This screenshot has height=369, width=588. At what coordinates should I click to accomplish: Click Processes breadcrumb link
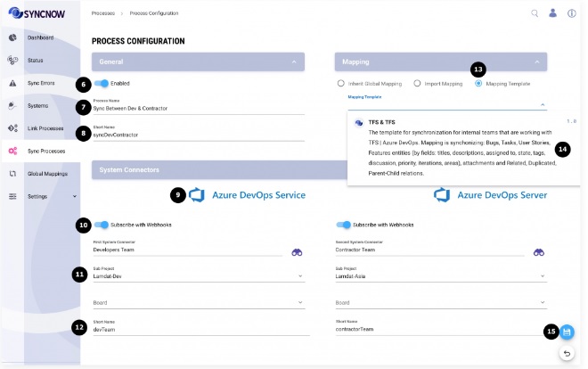103,13
